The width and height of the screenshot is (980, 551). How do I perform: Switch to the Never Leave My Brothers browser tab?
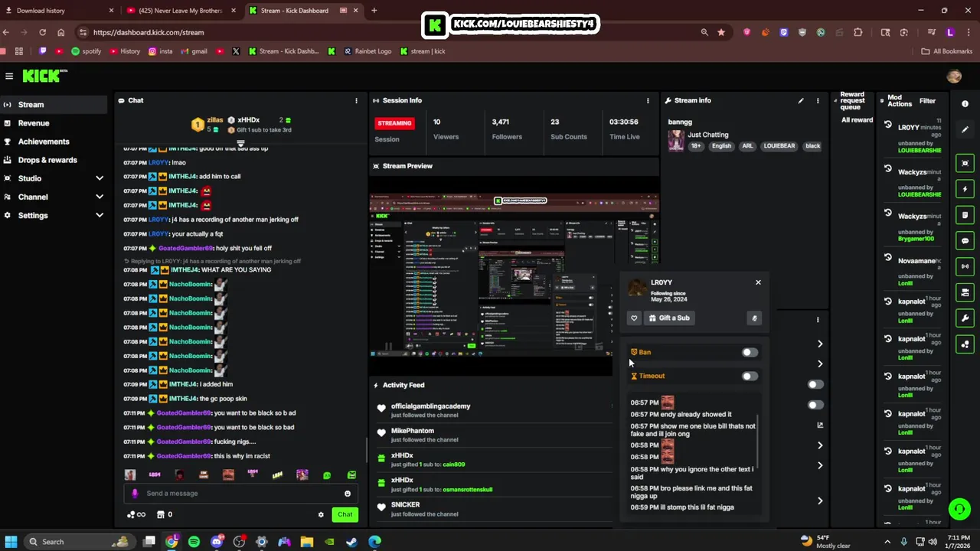tap(181, 11)
